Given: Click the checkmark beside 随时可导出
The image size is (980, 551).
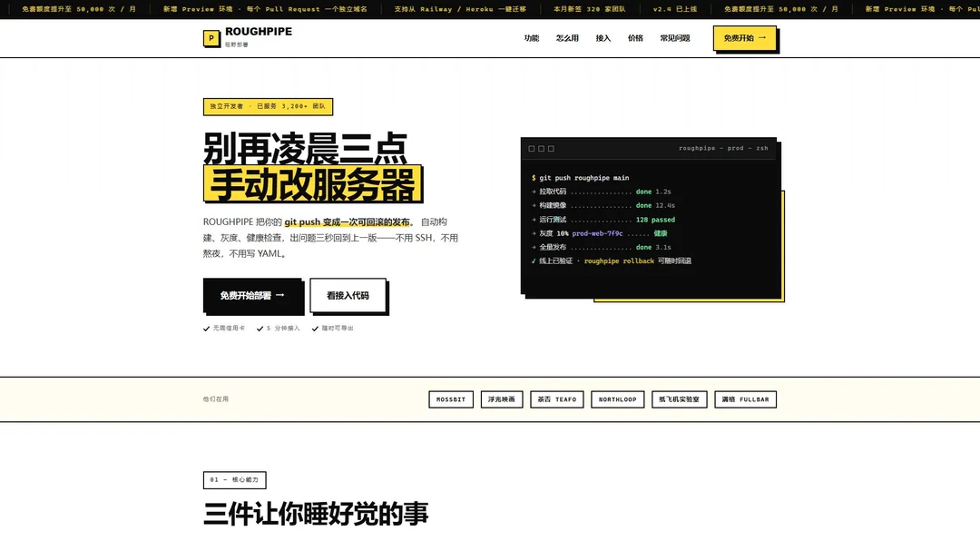Looking at the screenshot, I should 315,329.
